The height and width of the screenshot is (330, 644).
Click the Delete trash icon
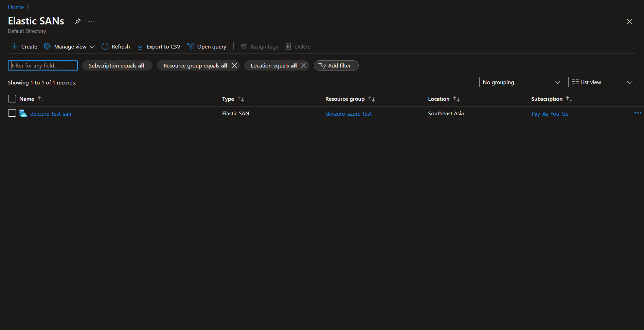[288, 46]
